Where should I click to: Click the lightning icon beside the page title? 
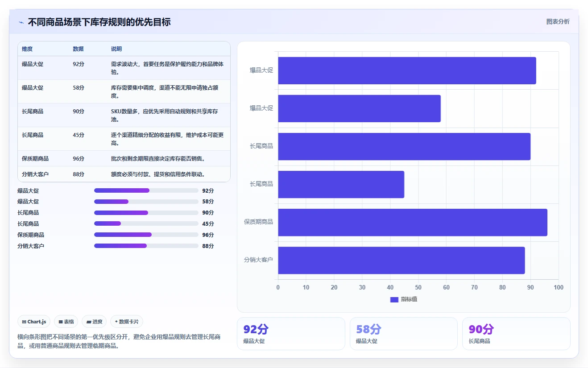click(21, 22)
